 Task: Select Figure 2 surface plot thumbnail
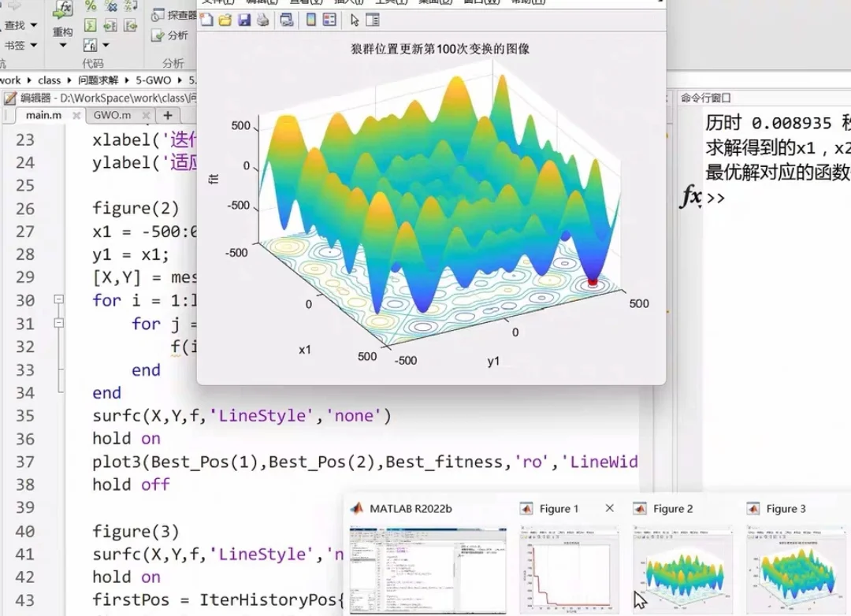coord(682,570)
